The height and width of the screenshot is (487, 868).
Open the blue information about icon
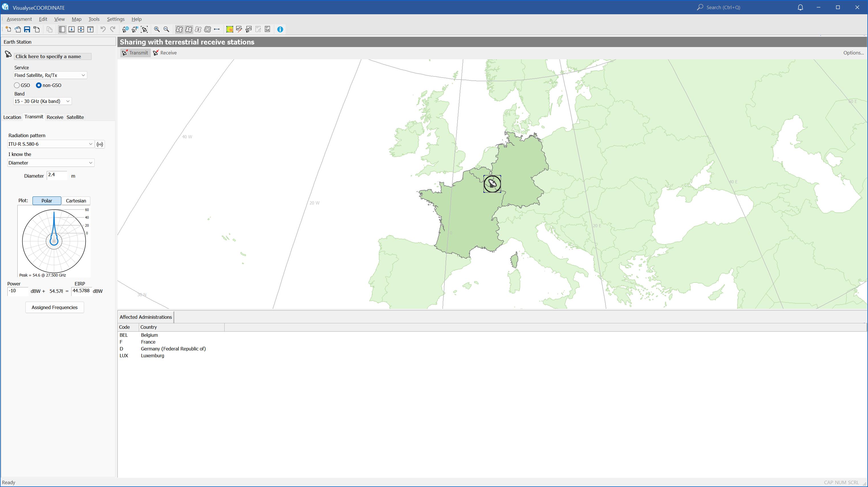coord(280,29)
